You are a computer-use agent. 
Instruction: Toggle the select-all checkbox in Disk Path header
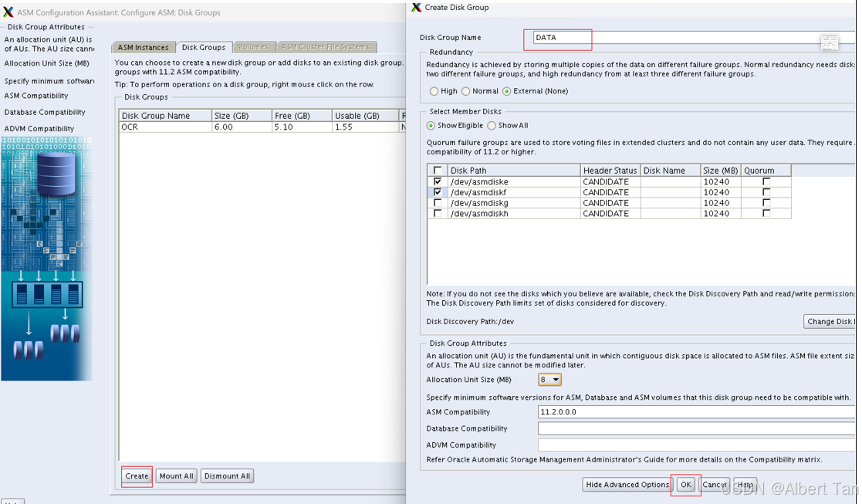pos(438,171)
